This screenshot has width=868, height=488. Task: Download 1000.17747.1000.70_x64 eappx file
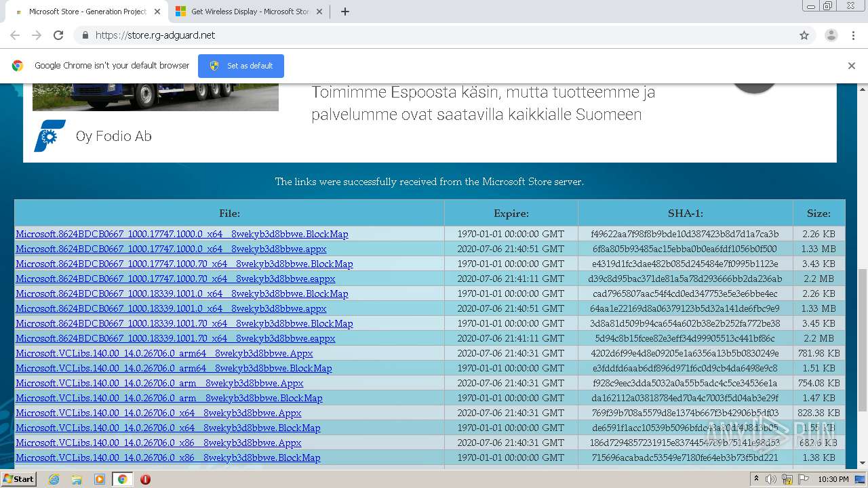click(x=176, y=279)
